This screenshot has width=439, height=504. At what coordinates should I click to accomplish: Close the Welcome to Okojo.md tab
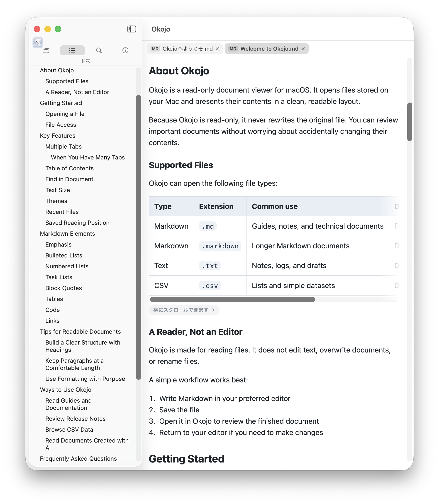pyautogui.click(x=303, y=49)
